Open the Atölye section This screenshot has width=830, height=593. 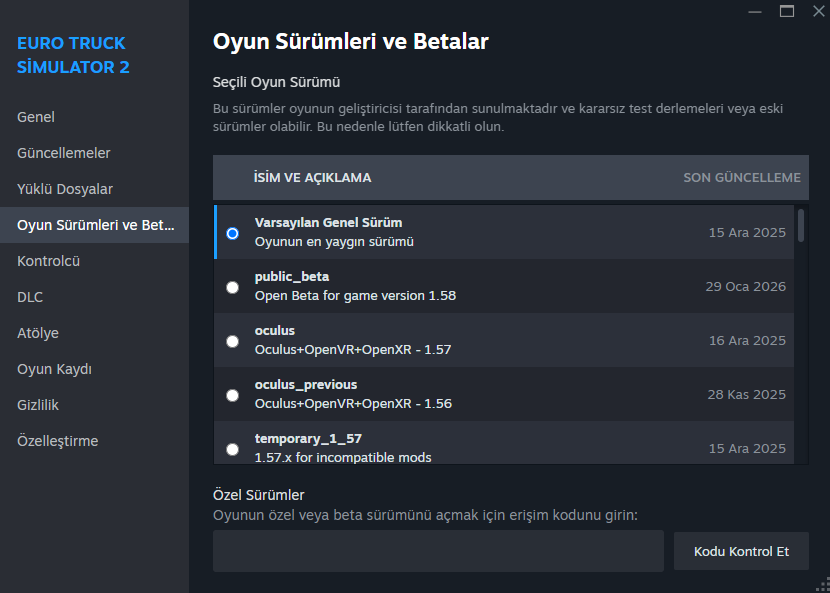[94, 333]
